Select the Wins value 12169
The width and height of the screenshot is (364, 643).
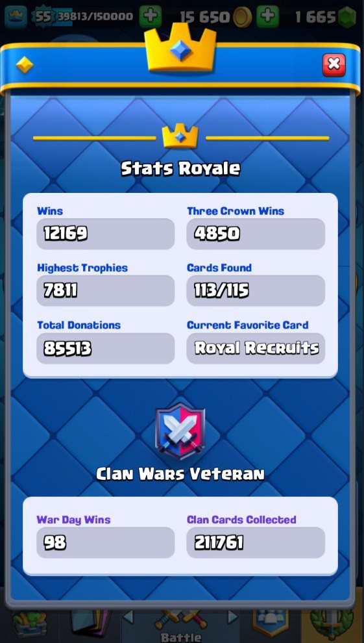[x=106, y=234]
